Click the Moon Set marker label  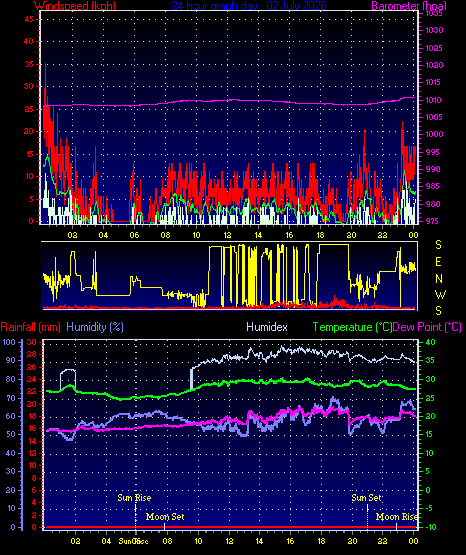[x=165, y=517]
